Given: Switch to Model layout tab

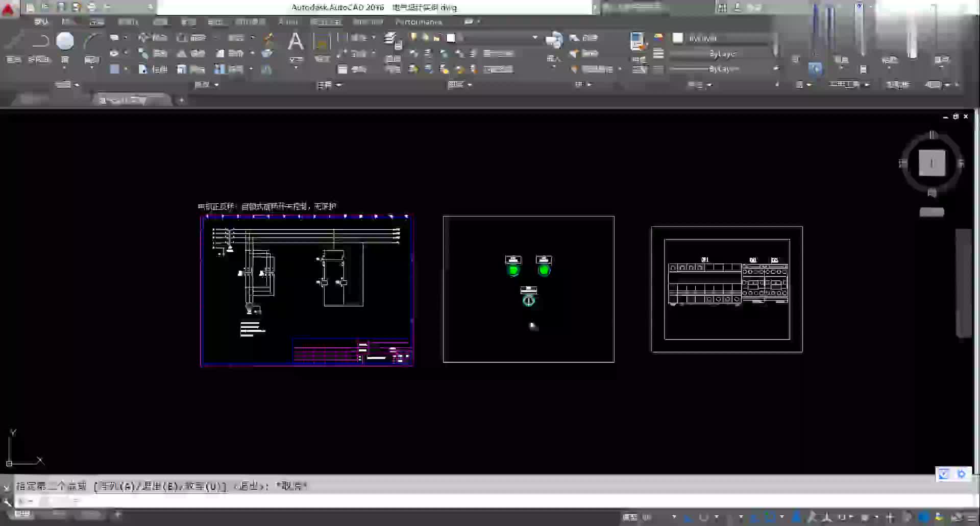Looking at the screenshot, I should (x=23, y=514).
